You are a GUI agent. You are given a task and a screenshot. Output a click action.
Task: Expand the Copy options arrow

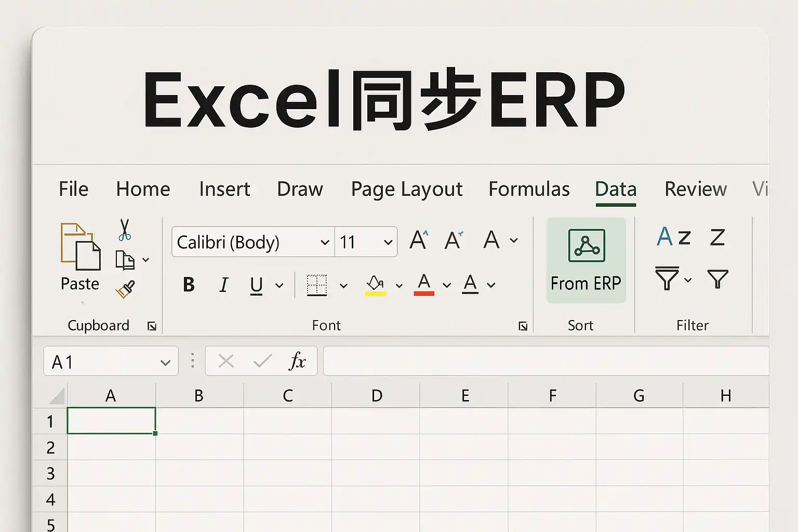(x=146, y=260)
